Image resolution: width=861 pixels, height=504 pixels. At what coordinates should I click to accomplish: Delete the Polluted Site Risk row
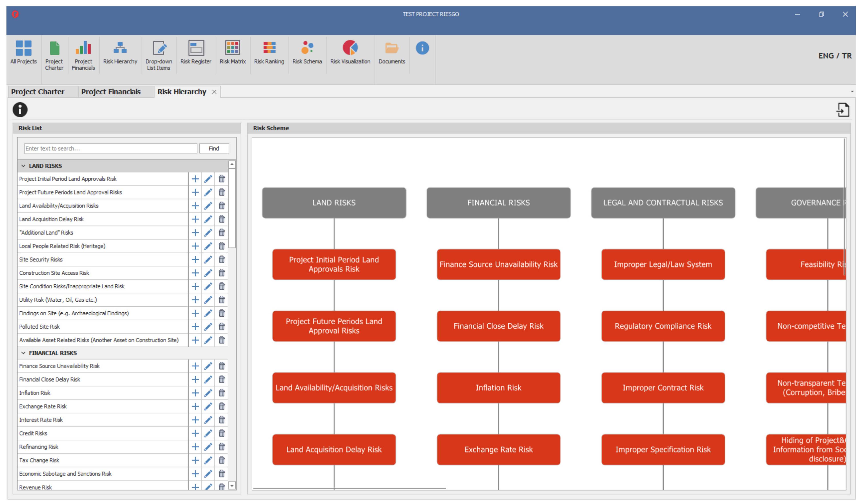(x=221, y=326)
